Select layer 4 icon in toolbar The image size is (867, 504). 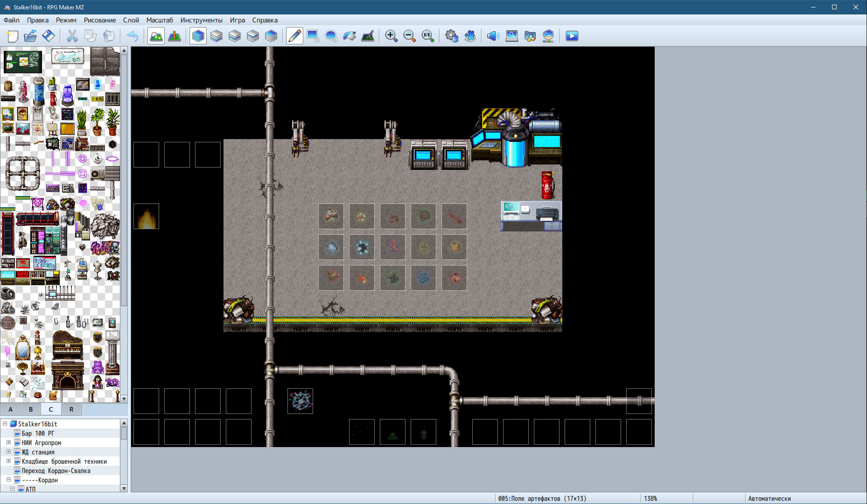coord(271,36)
